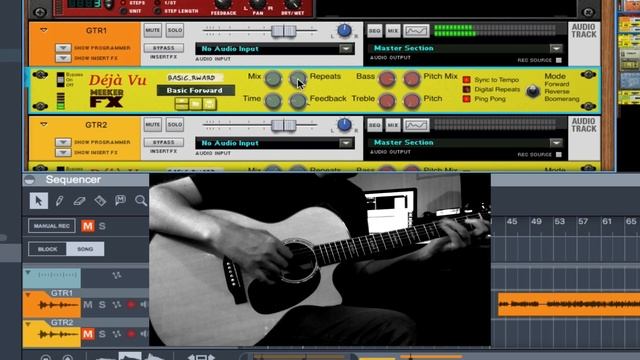The height and width of the screenshot is (360, 640).
Task: Tick REC SOURCE checkbox on GTR1
Action: pos(559,60)
